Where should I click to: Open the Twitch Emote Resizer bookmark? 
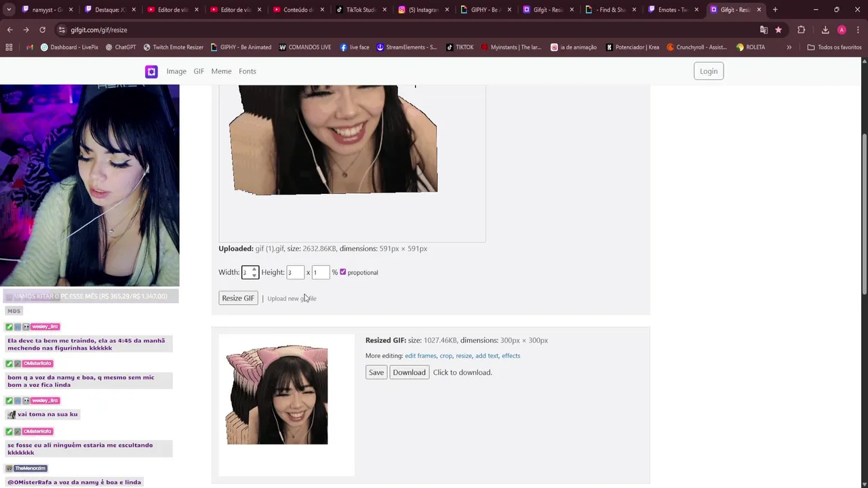point(174,47)
